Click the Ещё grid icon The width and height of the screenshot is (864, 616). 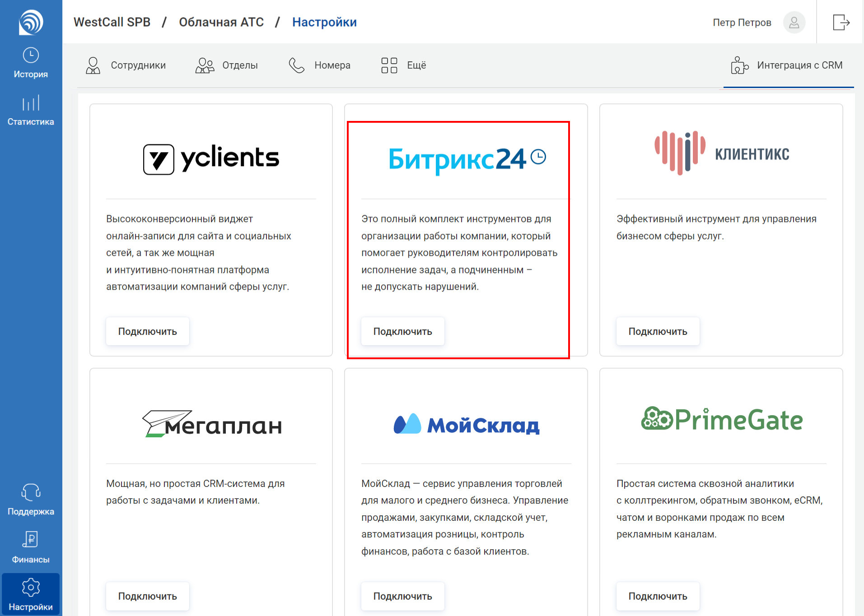[389, 65]
